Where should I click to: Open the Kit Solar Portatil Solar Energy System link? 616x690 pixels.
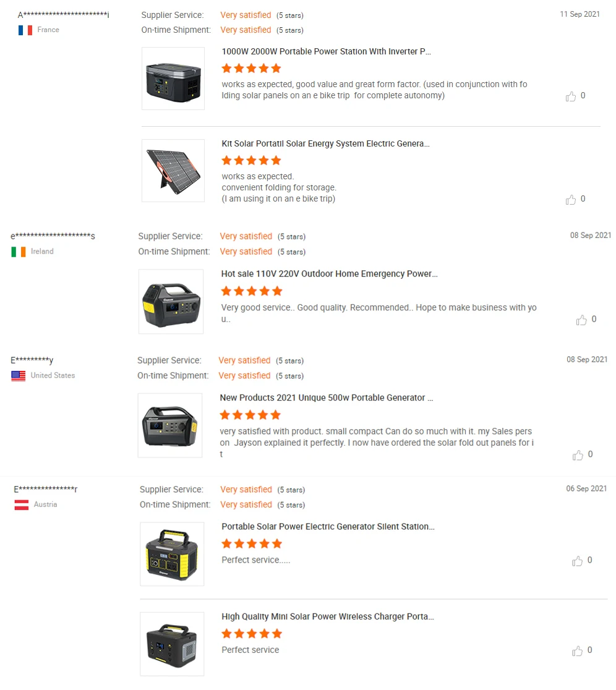point(325,144)
